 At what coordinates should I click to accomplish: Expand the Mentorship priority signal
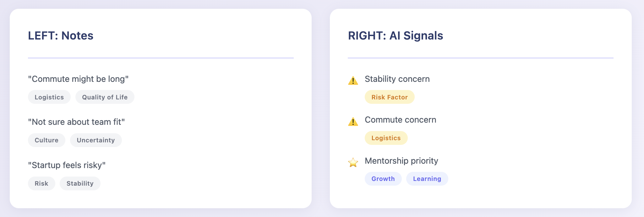point(401,161)
